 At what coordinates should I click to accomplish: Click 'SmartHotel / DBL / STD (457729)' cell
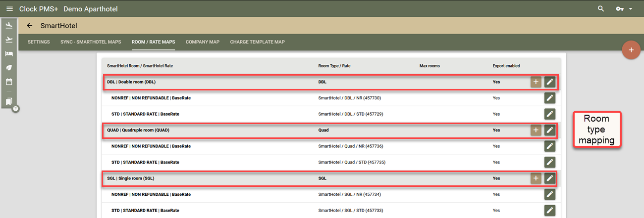click(x=350, y=114)
